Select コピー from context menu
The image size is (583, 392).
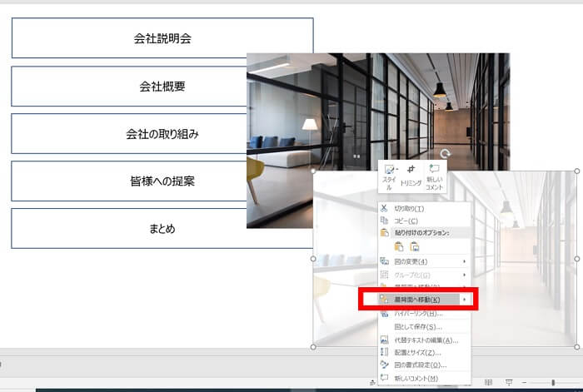click(x=406, y=221)
